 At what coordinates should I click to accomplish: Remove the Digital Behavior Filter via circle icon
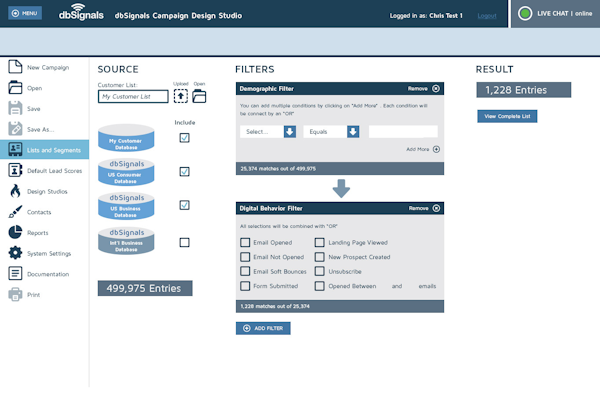tap(436, 208)
